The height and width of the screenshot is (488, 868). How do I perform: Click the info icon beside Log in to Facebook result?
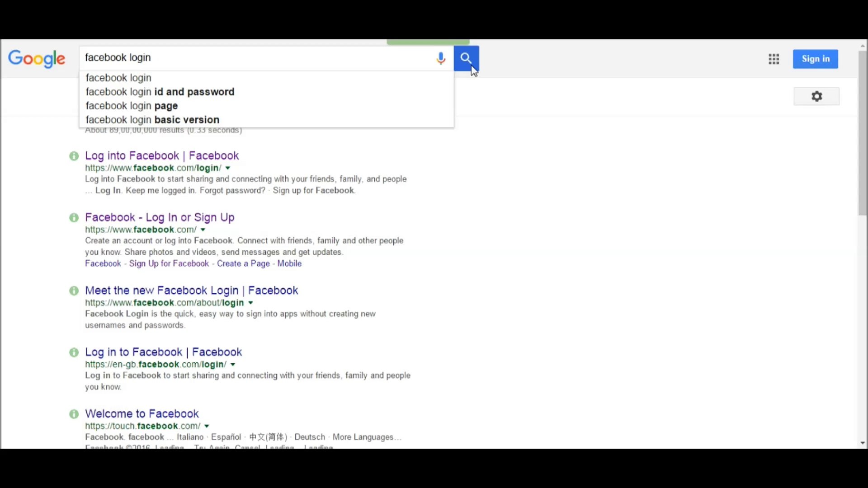pyautogui.click(x=74, y=352)
